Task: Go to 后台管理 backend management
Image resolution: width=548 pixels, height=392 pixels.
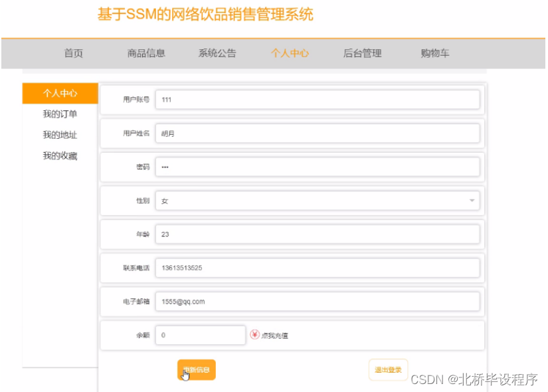Action: [361, 53]
